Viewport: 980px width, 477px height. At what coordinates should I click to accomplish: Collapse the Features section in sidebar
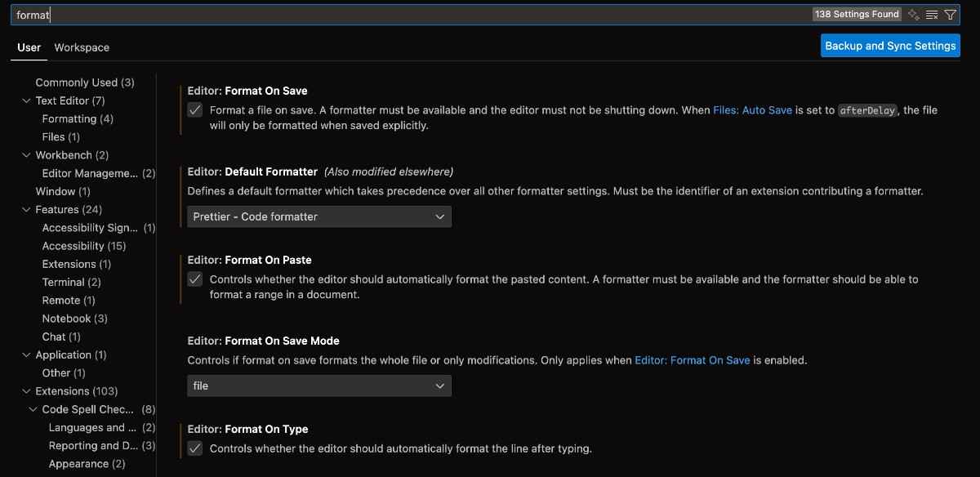27,209
